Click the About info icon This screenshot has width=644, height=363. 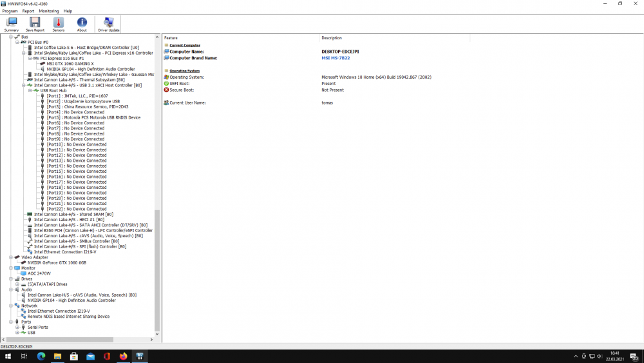click(82, 23)
